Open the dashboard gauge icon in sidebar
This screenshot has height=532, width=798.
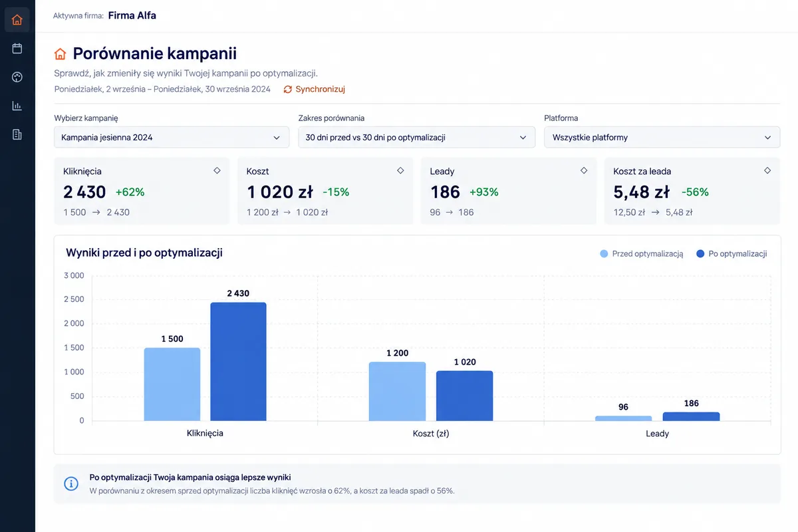pyautogui.click(x=17, y=77)
